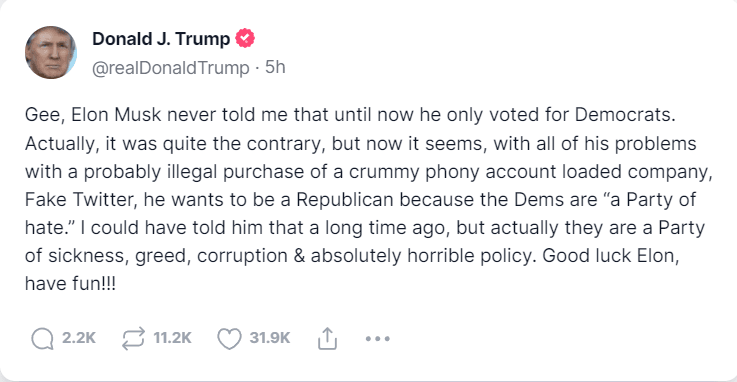Open the reply speech bubble icon
The width and height of the screenshot is (737, 382).
(x=42, y=338)
